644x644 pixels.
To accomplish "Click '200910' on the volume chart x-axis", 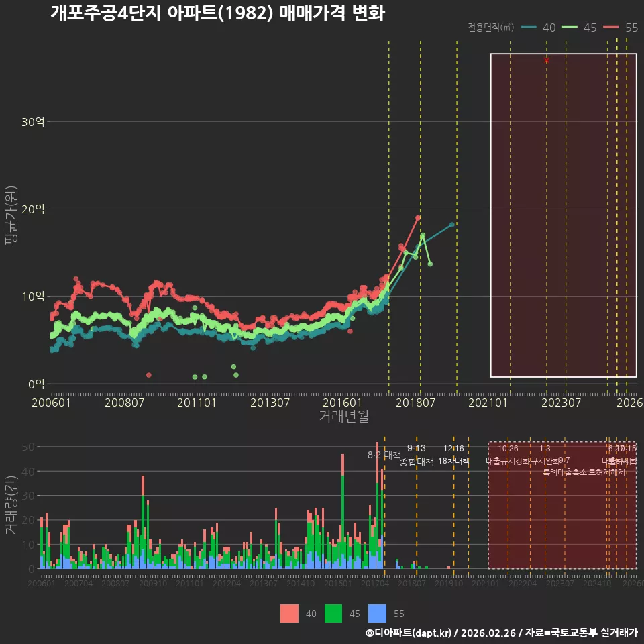I will coord(153,583).
